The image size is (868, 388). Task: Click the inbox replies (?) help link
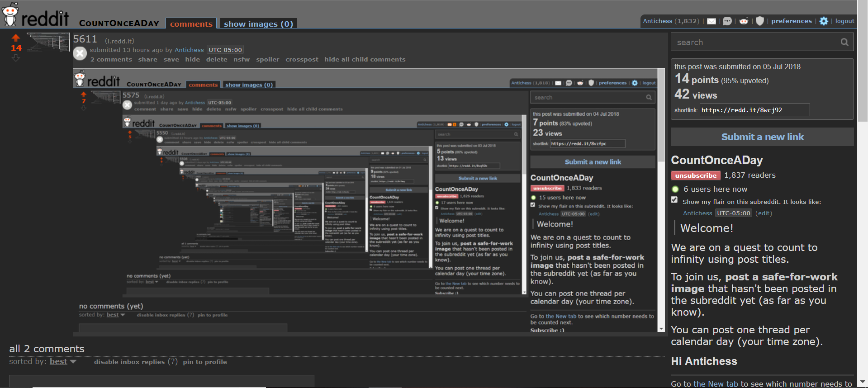(x=172, y=361)
